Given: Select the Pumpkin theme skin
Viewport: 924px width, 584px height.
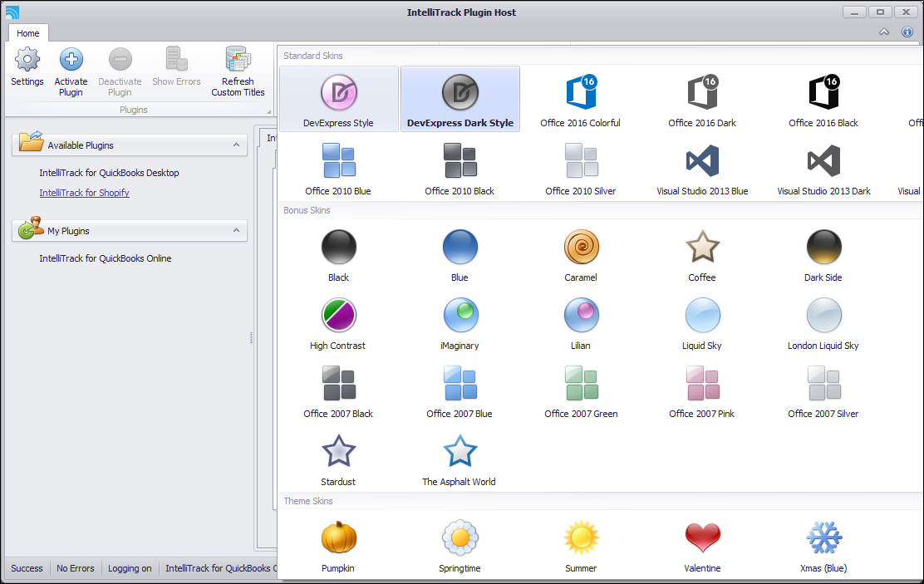Looking at the screenshot, I should click(338, 546).
